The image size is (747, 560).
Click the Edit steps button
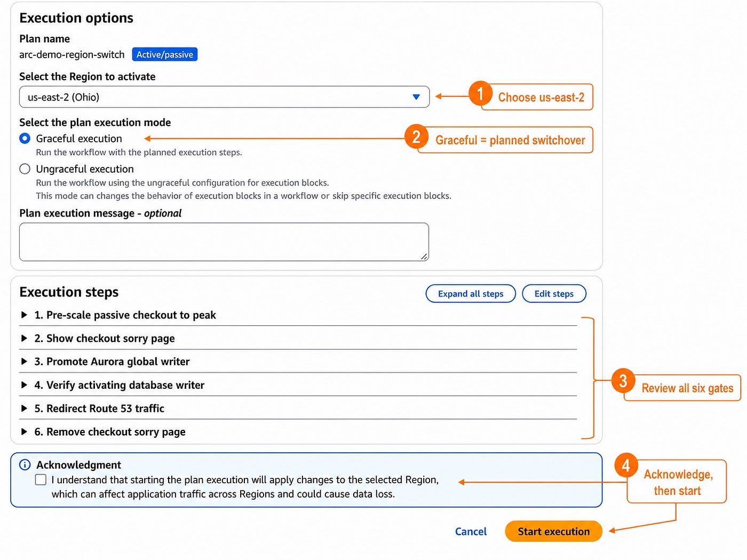tap(554, 294)
